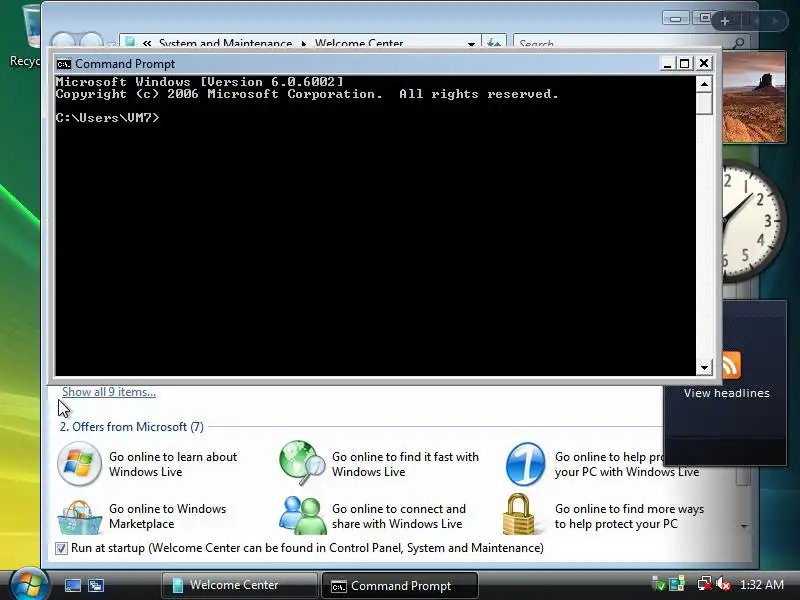The image size is (800, 600).
Task: Maximize the Command Prompt window
Action: 685,63
